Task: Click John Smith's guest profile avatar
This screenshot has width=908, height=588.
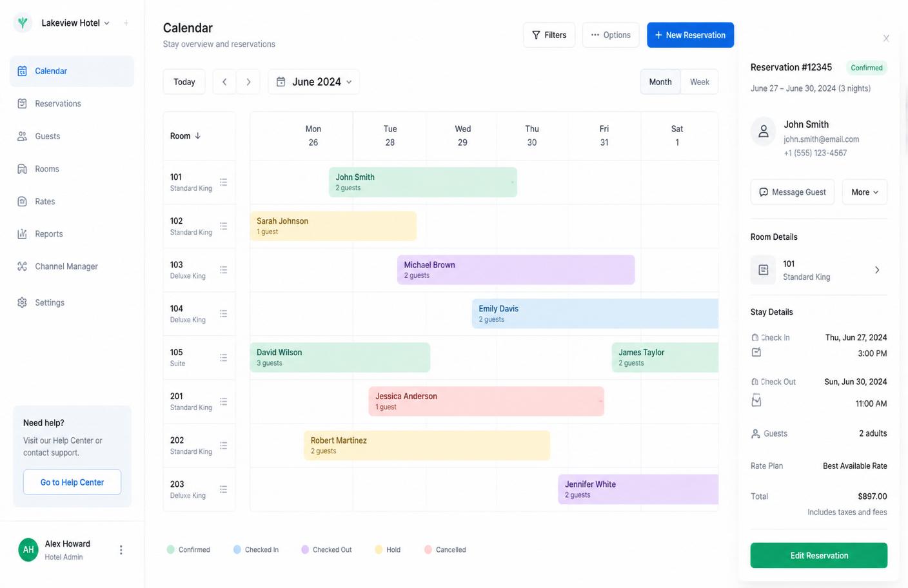Action: [764, 132]
